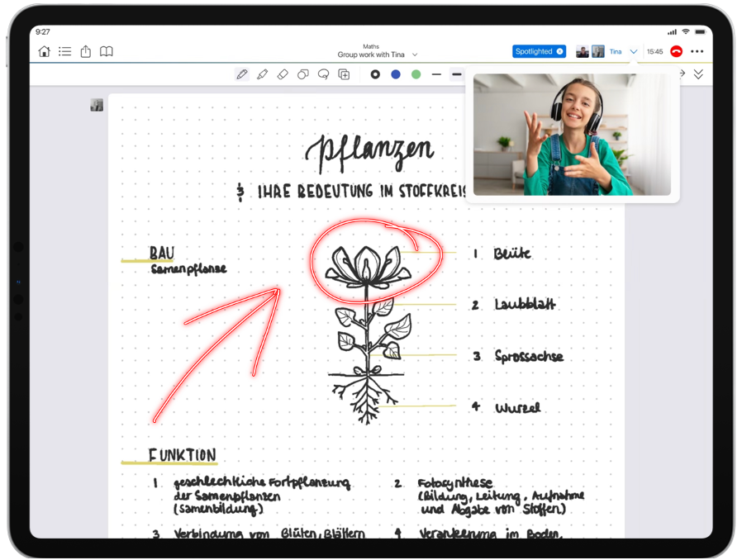Viewport: 742px width, 560px height.
Task: Collapse toolbar with double chevron icon
Action: pos(698,74)
